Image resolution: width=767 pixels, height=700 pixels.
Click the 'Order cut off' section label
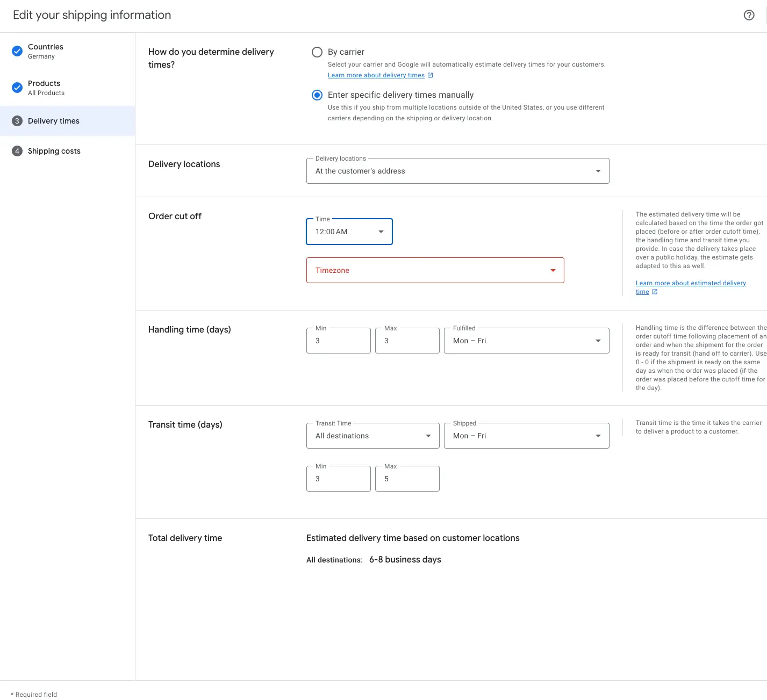175,216
